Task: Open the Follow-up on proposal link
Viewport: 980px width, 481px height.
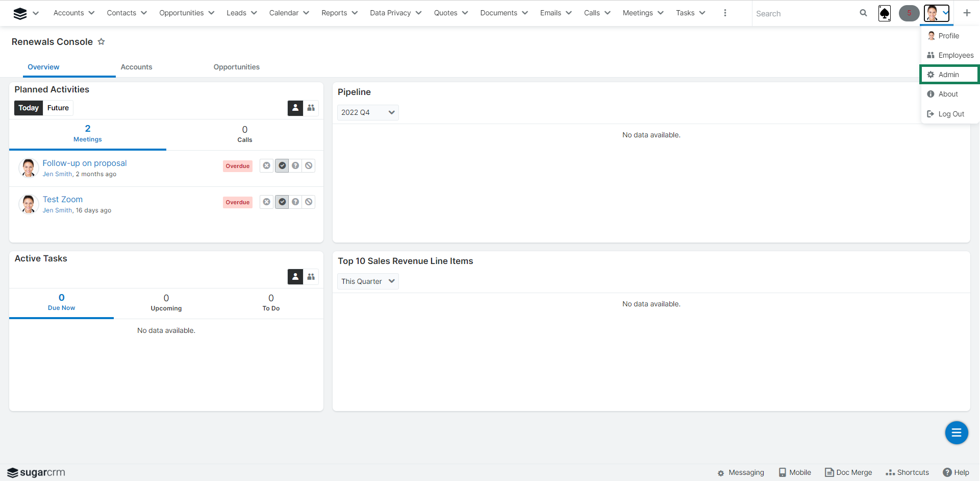Action: click(85, 163)
